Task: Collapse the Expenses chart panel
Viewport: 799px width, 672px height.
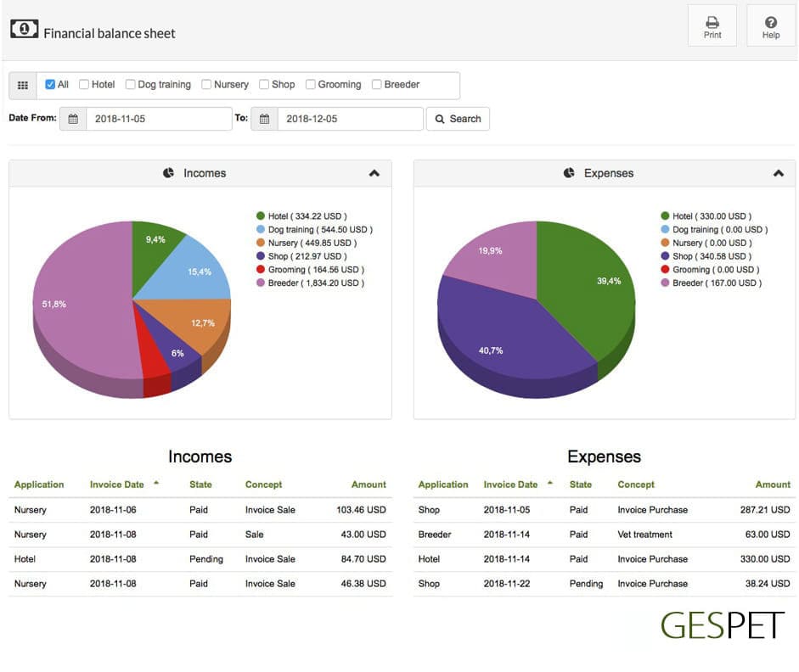Action: pyautogui.click(x=778, y=173)
